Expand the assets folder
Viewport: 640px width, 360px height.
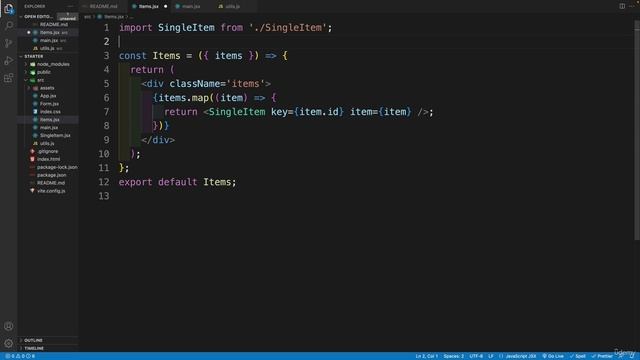[29, 88]
